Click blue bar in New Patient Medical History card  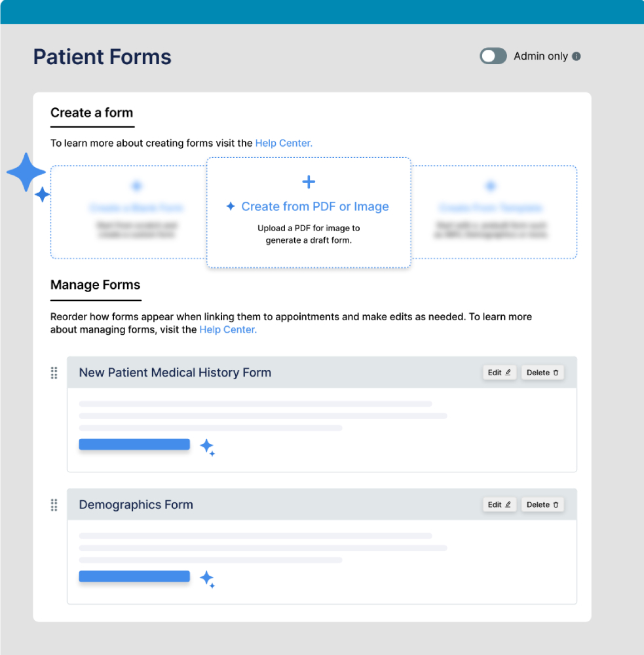coord(134,445)
